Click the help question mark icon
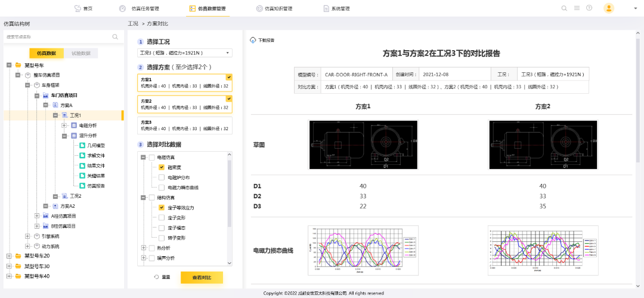This screenshot has height=298, width=644. point(589,8)
